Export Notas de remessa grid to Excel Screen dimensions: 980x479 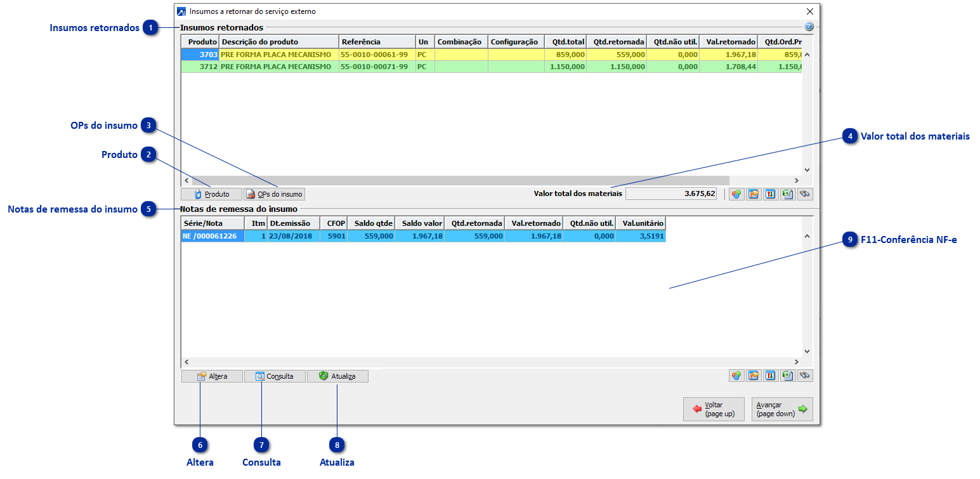(788, 376)
